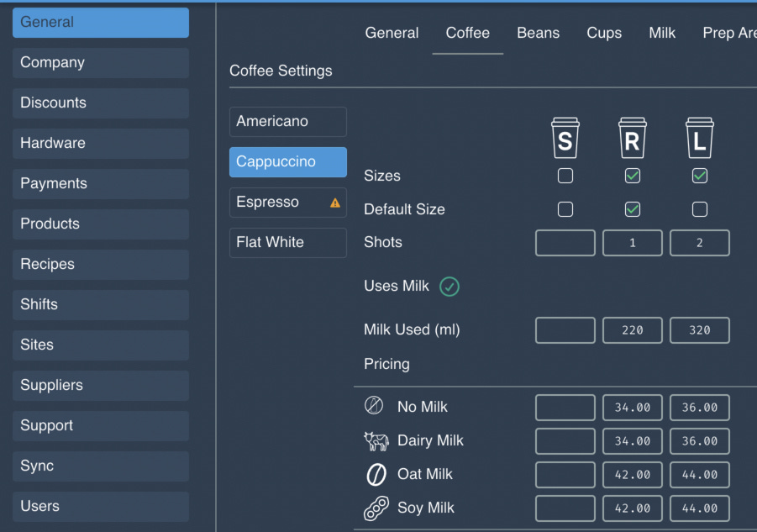Click the Regular cup size icon
The width and height of the screenshot is (757, 532).
pos(633,138)
